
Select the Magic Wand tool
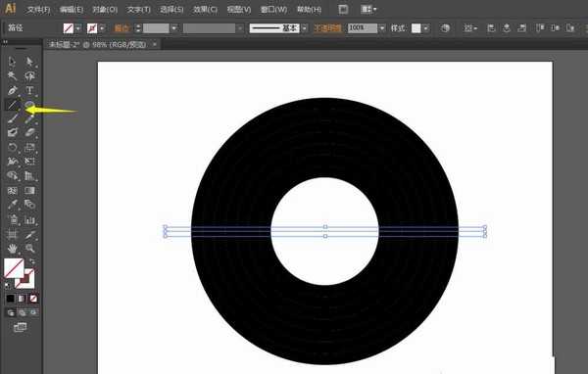pyautogui.click(x=12, y=75)
